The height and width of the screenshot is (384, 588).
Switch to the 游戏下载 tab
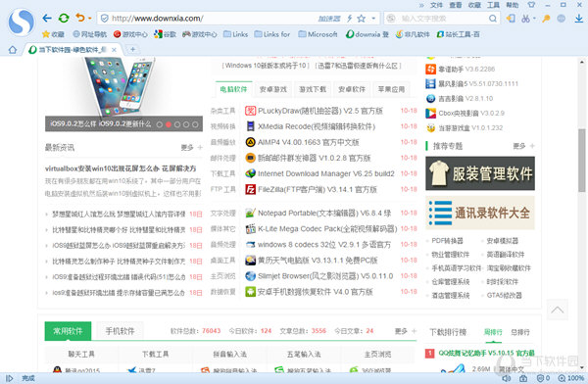tap(313, 89)
